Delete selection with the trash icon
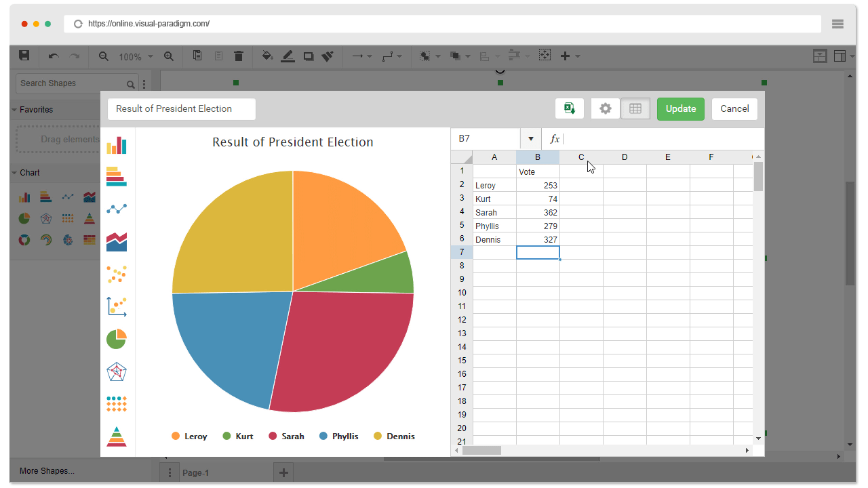868x488 pixels. pos(239,56)
